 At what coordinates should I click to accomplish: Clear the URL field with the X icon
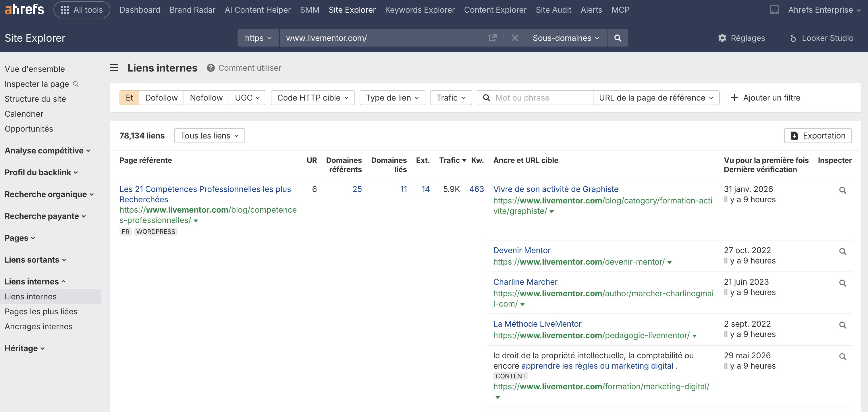pyautogui.click(x=514, y=38)
